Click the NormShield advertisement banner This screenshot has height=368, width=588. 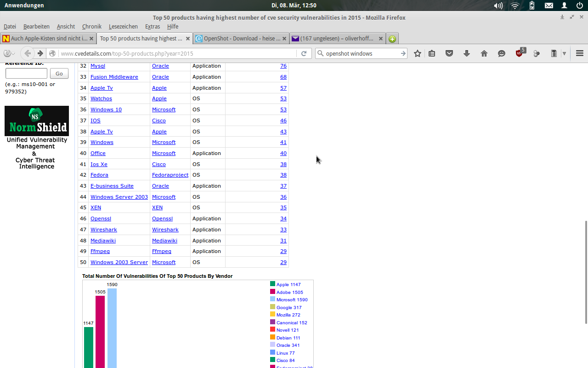coord(37,138)
